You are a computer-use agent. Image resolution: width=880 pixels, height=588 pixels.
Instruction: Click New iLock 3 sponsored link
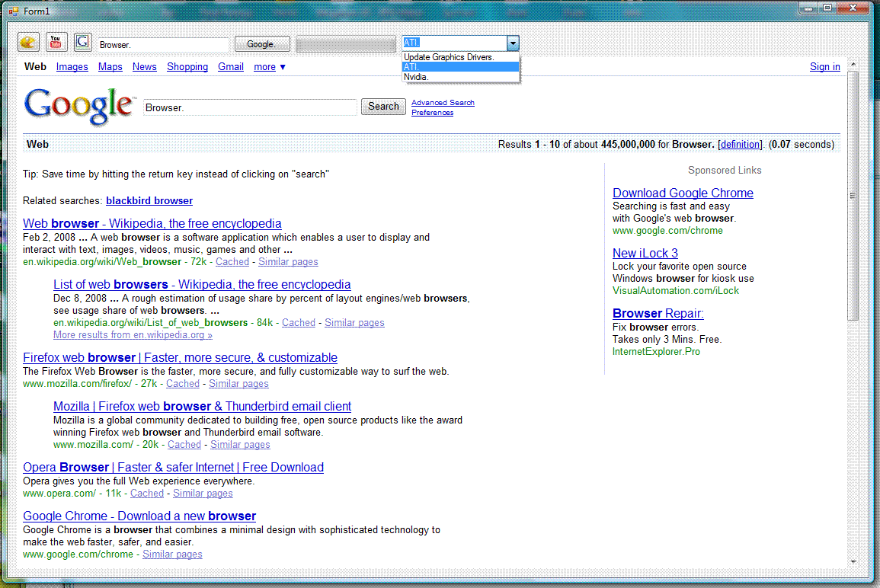click(x=645, y=253)
